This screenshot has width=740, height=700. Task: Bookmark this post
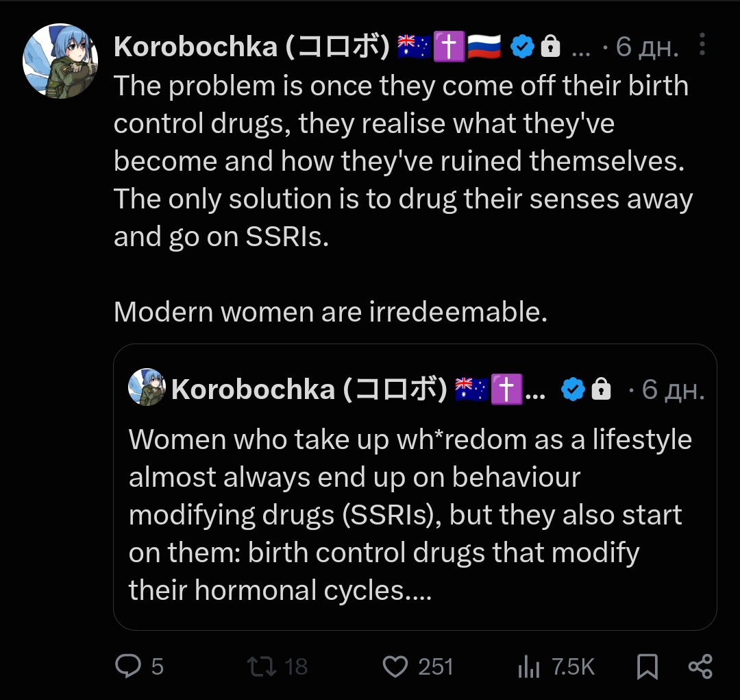coord(647,666)
